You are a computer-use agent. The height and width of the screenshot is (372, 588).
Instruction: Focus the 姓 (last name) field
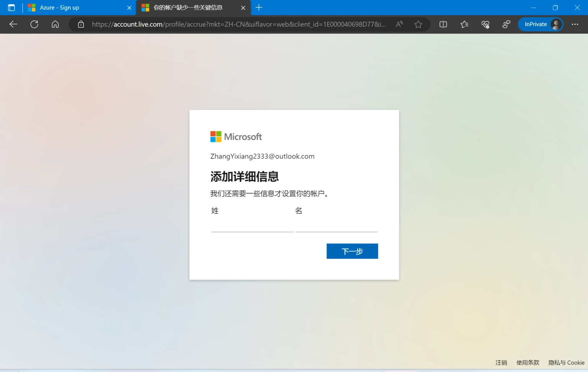pos(252,225)
